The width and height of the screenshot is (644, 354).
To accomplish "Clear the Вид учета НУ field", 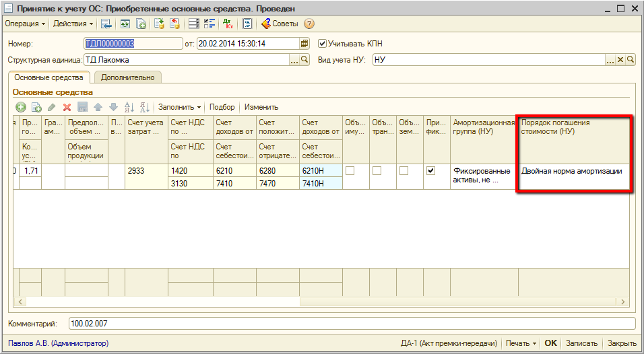I will pyautogui.click(x=621, y=60).
